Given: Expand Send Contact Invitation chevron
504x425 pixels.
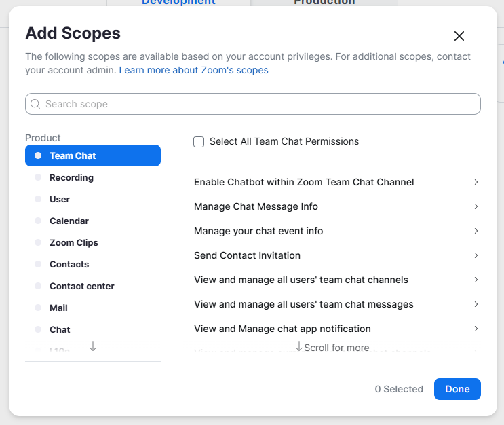Looking at the screenshot, I should pyautogui.click(x=476, y=255).
